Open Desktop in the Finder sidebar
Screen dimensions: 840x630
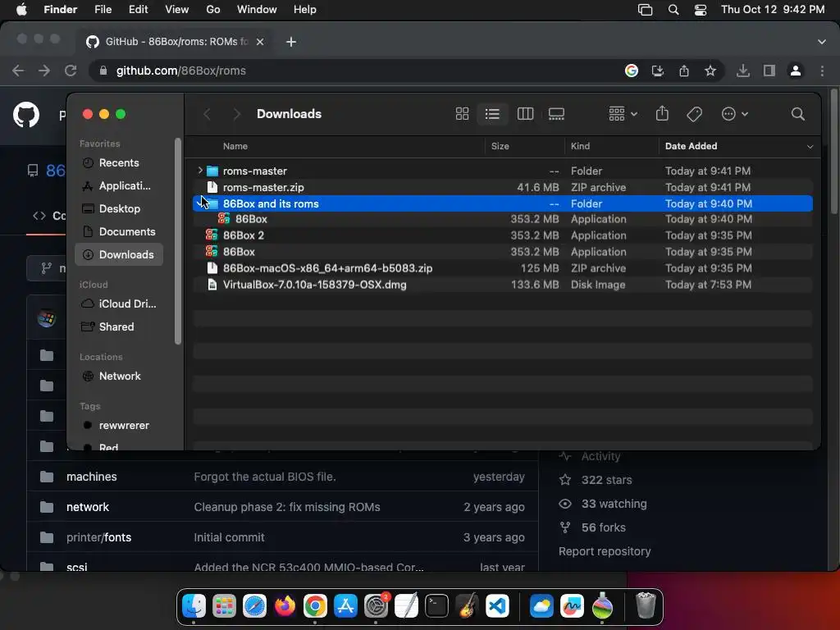pos(118,208)
